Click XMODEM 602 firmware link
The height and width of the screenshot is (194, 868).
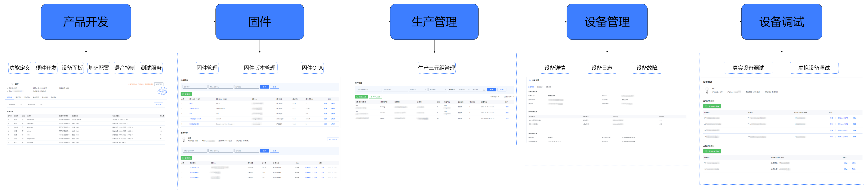pyautogui.click(x=194, y=109)
